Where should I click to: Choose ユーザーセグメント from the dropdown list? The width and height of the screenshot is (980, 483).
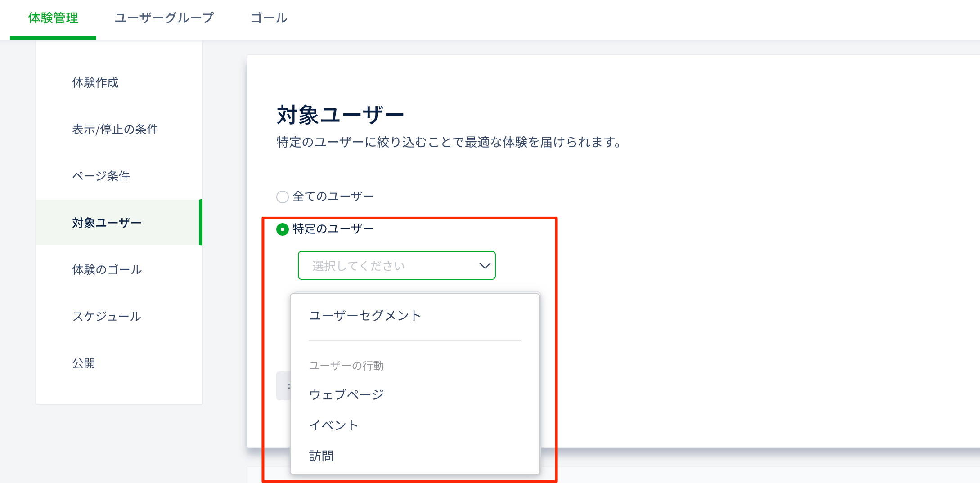(364, 316)
